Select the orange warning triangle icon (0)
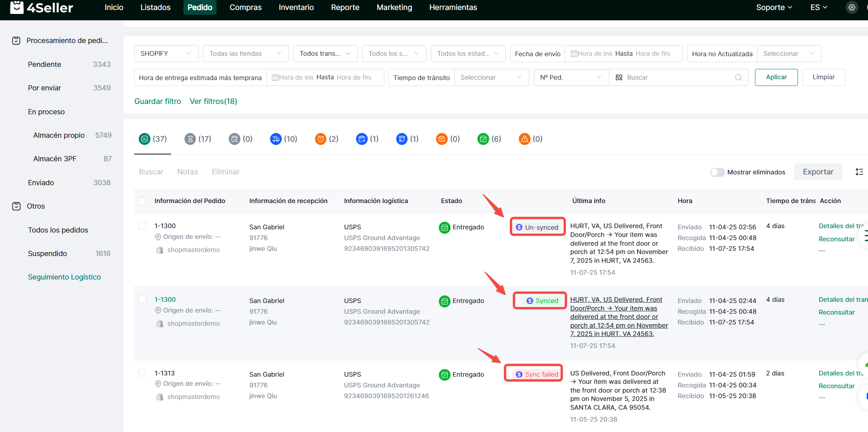Image resolution: width=868 pixels, height=432 pixels. 525,139
